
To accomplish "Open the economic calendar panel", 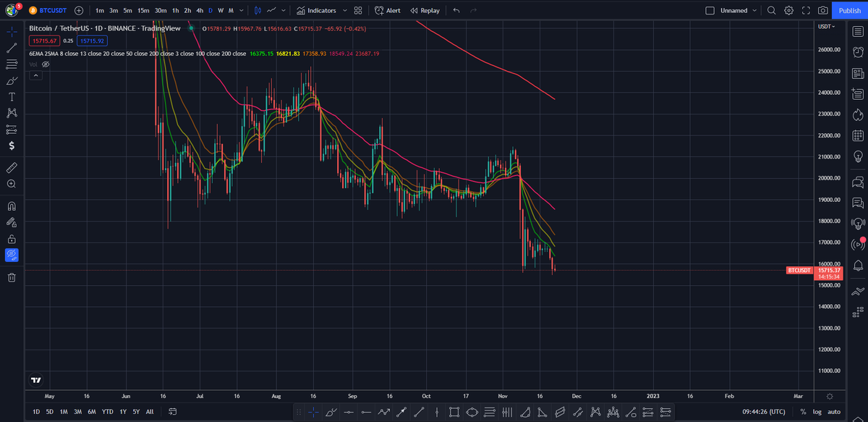I will click(858, 135).
